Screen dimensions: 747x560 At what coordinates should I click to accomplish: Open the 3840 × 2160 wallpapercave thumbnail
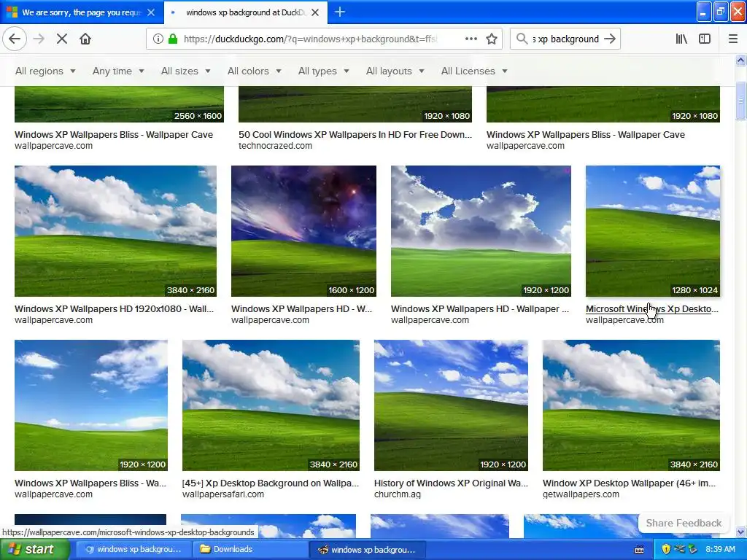115,231
